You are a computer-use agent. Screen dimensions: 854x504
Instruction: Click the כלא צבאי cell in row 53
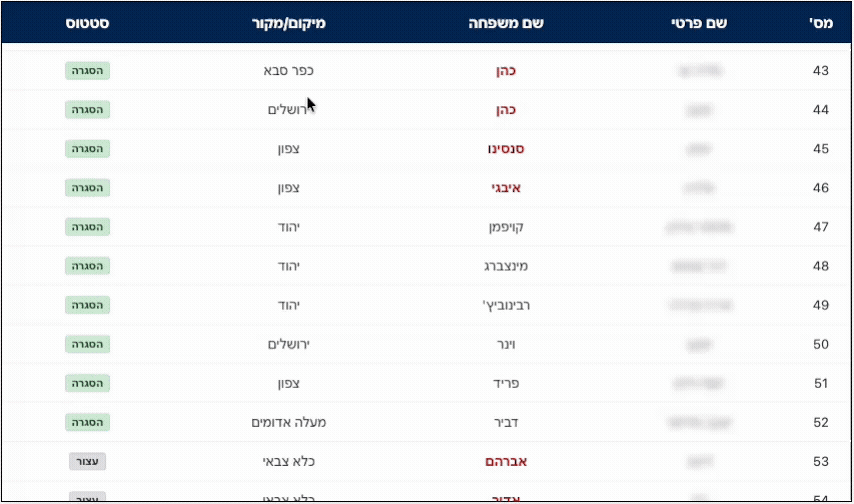click(289, 462)
